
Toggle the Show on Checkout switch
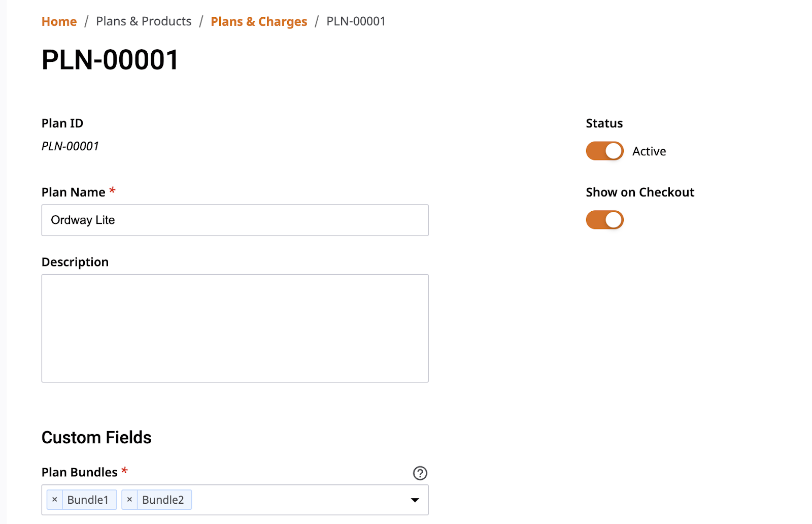tap(604, 220)
